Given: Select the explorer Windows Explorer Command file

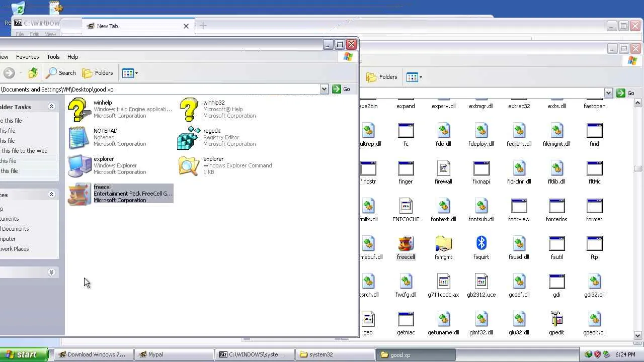Looking at the screenshot, I should coord(189,165).
